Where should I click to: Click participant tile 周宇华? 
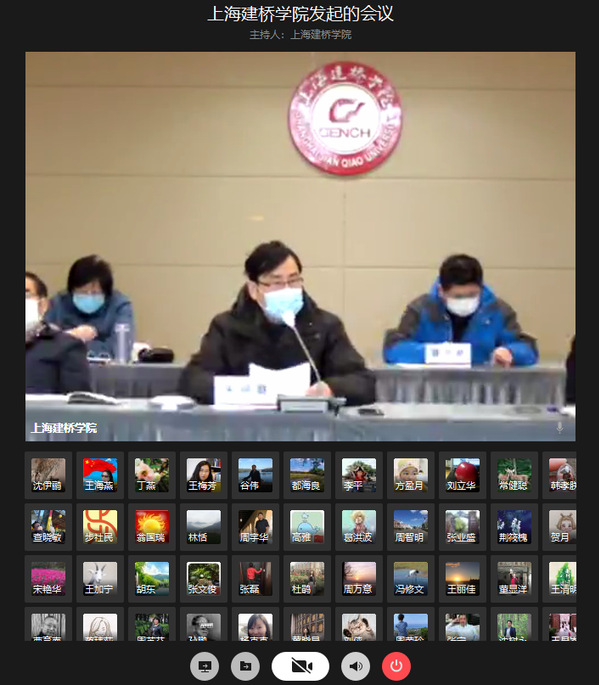click(255, 527)
